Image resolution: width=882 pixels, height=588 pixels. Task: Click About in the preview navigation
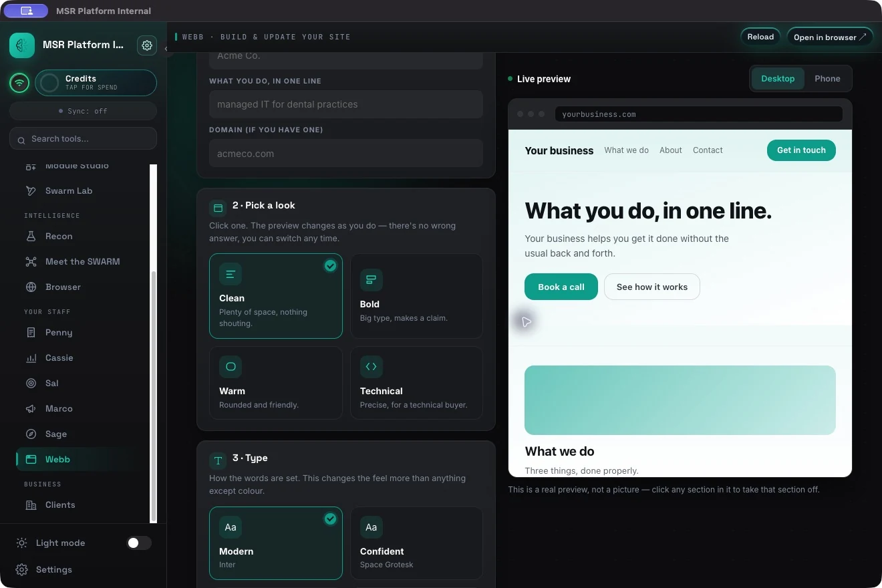point(671,150)
